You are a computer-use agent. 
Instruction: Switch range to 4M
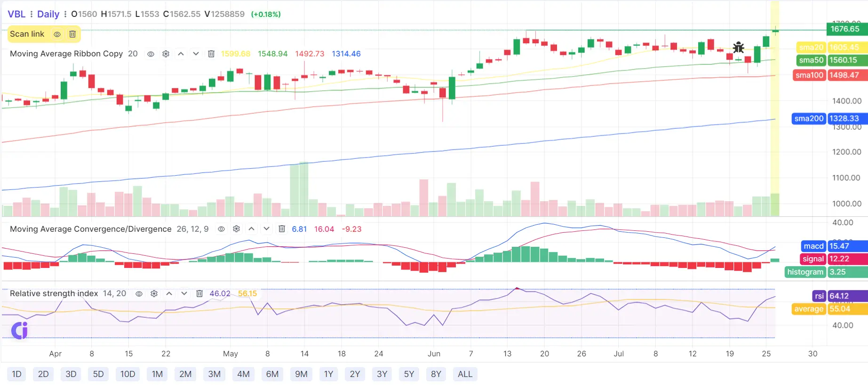pyautogui.click(x=243, y=374)
